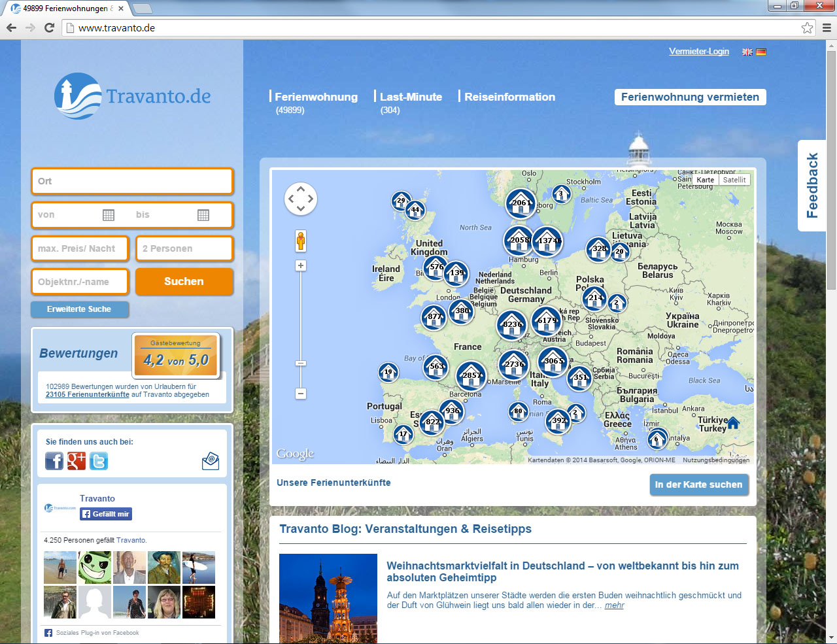Open the Ferienwohnung menu item
The image size is (837, 644).
click(x=316, y=97)
